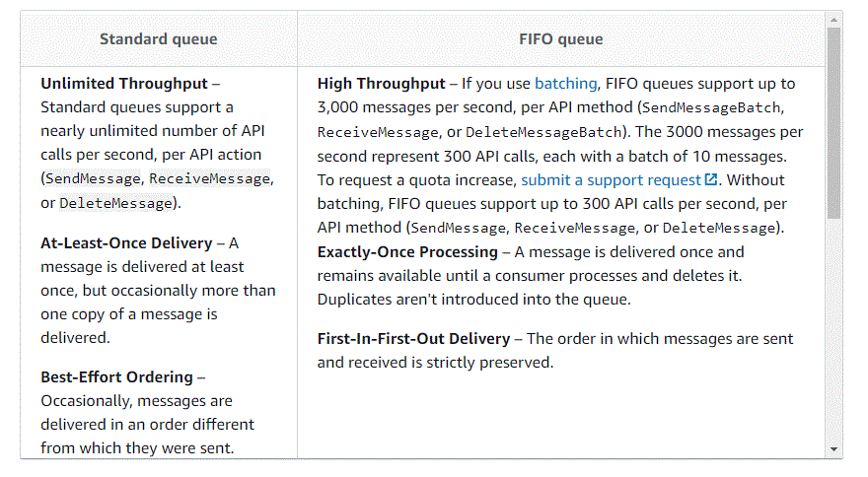Click the SendMessageBatch code text
Viewport: 868px width, 477px height.
(x=711, y=107)
